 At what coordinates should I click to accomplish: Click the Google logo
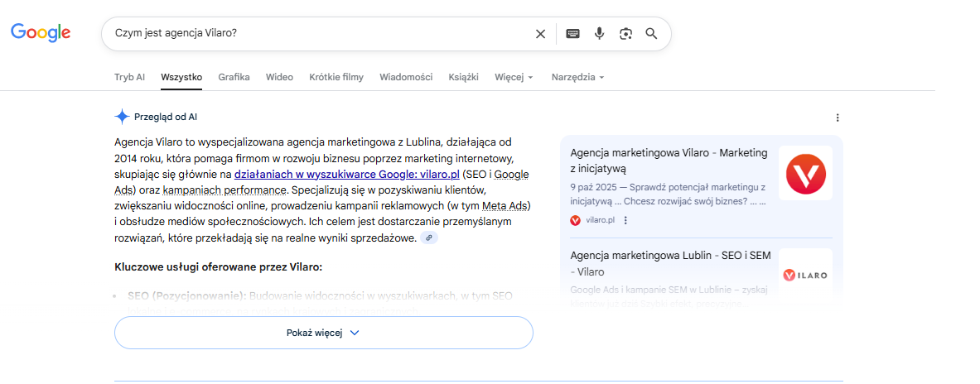pyautogui.click(x=41, y=32)
